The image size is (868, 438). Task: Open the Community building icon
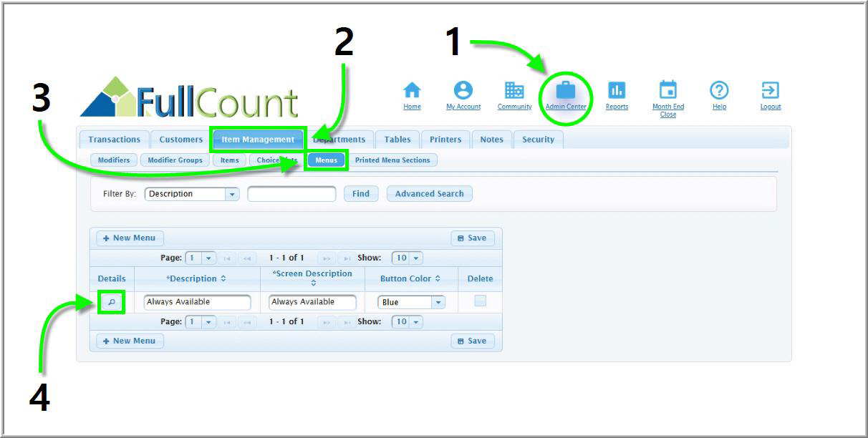tap(514, 90)
